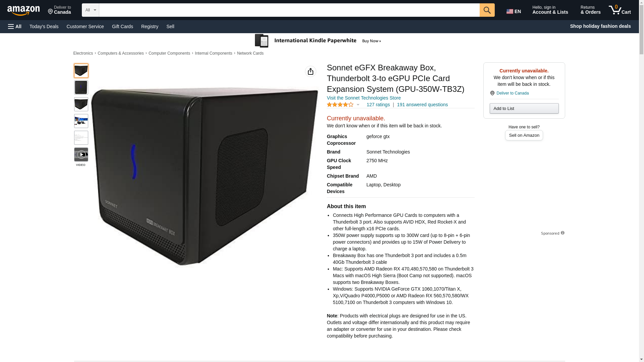Image resolution: width=644 pixels, height=362 pixels.
Task: Select the second product thumbnail
Action: point(81,87)
